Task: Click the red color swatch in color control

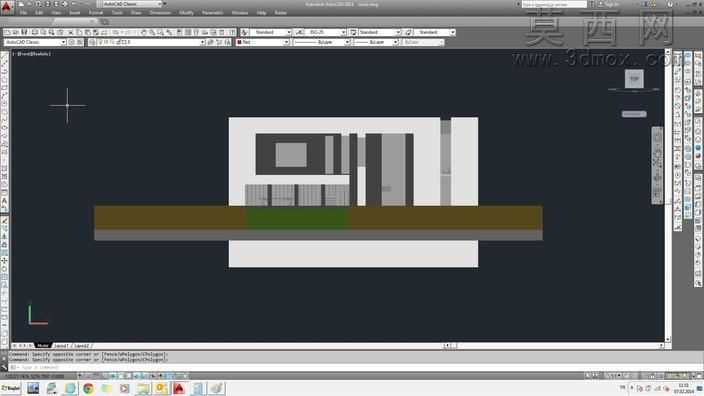Action: point(240,42)
